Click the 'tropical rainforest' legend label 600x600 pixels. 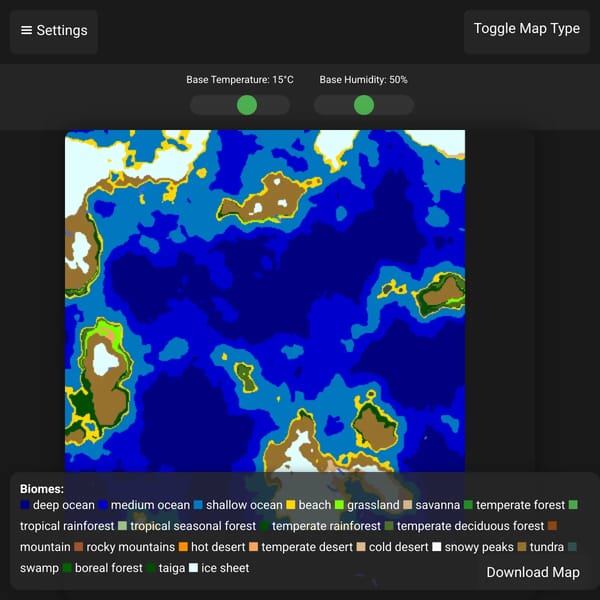67,526
